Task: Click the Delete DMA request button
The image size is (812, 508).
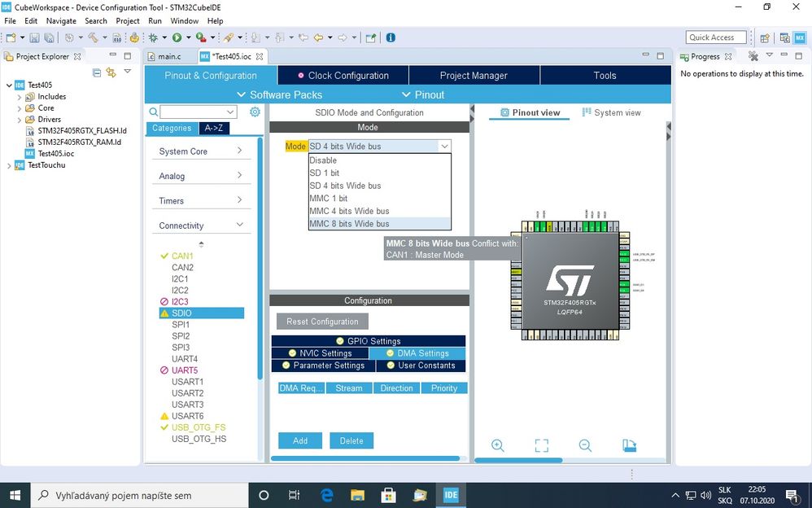Action: click(x=351, y=440)
